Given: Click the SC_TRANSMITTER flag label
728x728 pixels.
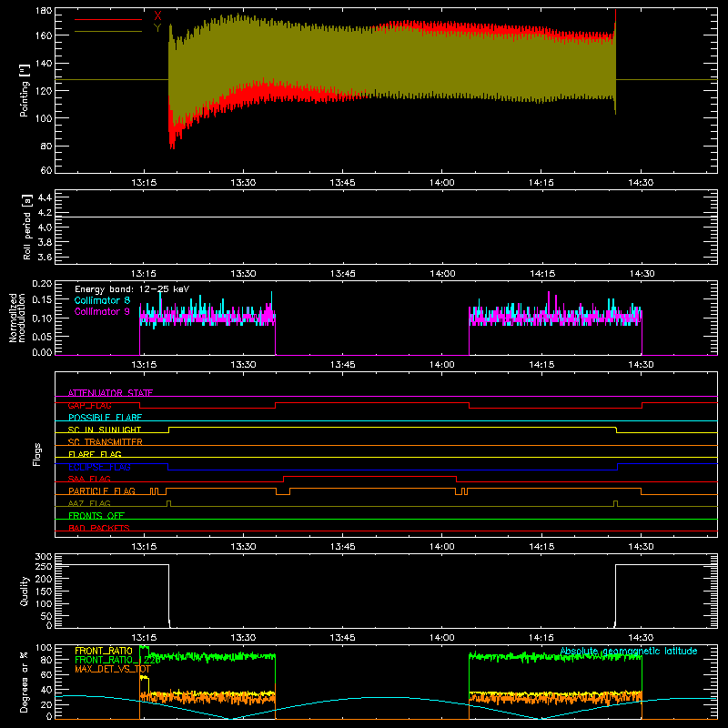Looking at the screenshot, I should [106, 442].
